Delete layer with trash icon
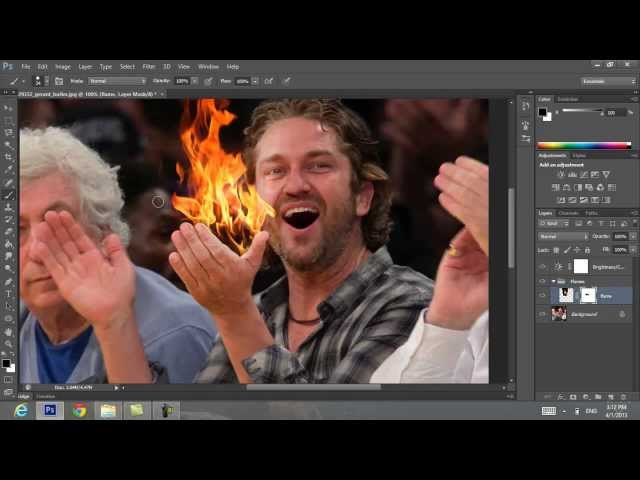This screenshot has width=640, height=480. [623, 397]
